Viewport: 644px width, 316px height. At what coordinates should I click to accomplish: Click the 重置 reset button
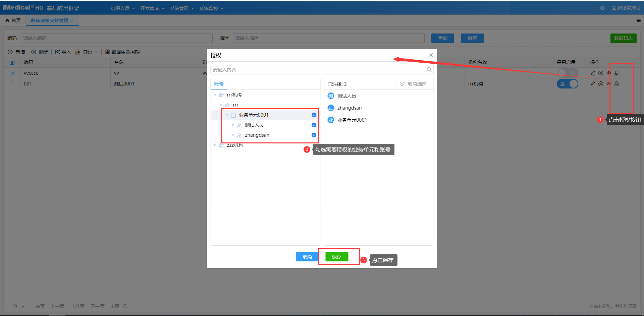coord(472,38)
